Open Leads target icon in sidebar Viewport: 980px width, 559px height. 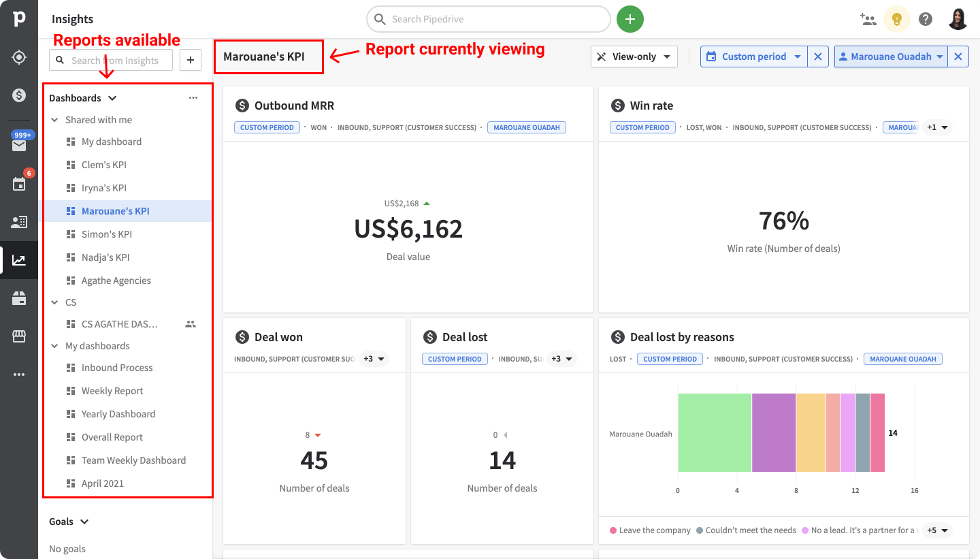pyautogui.click(x=19, y=57)
